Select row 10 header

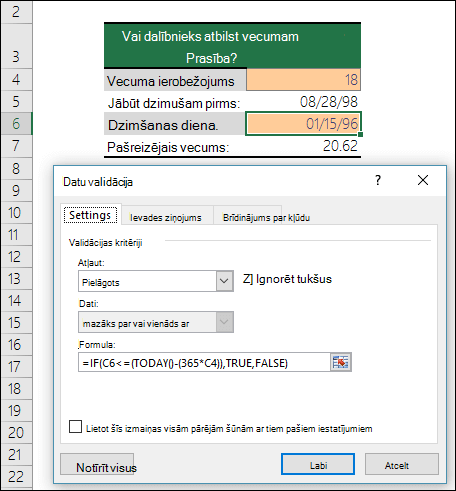[x=16, y=212]
